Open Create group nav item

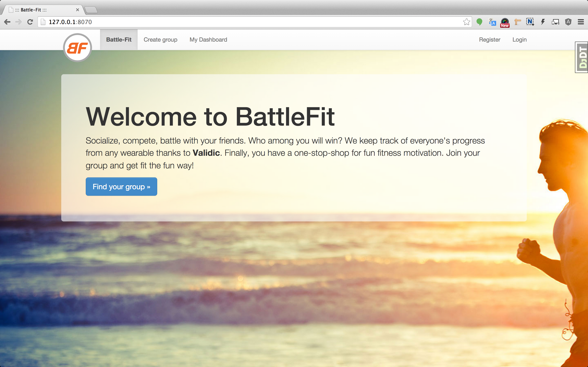pyautogui.click(x=160, y=40)
